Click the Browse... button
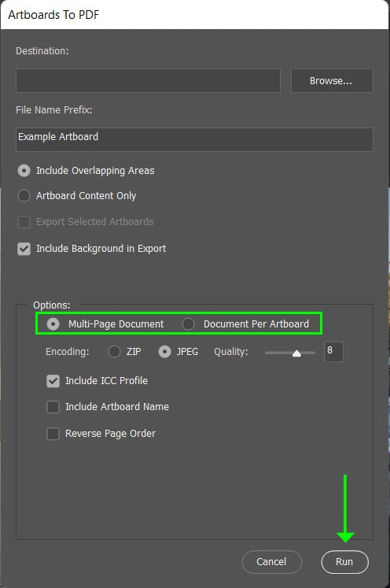Screen dimensions: 390x588 (x=332, y=80)
